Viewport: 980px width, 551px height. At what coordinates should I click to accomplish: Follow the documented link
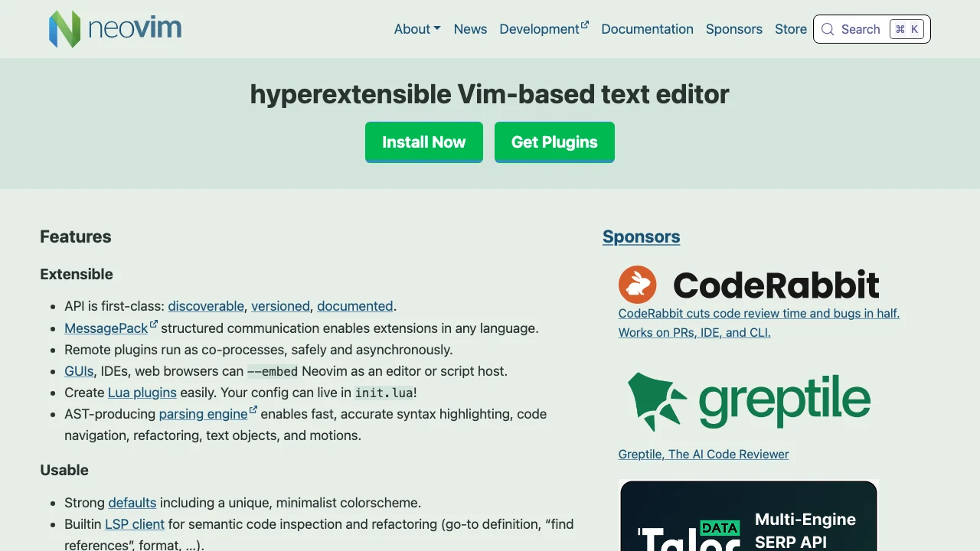(355, 306)
